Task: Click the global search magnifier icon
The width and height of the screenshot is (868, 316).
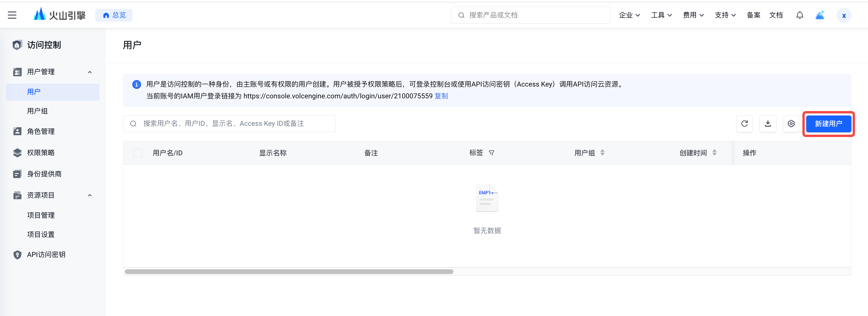Action: [461, 15]
